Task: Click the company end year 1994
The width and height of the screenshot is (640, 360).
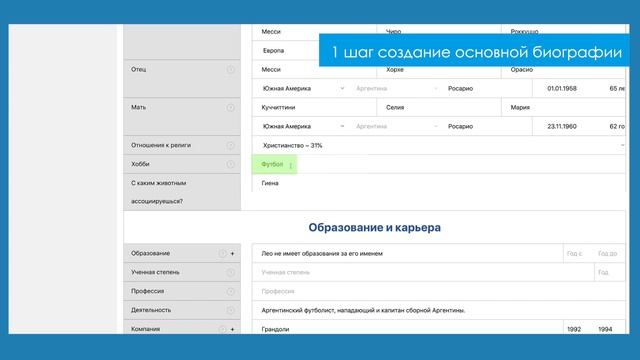Action: (x=605, y=329)
